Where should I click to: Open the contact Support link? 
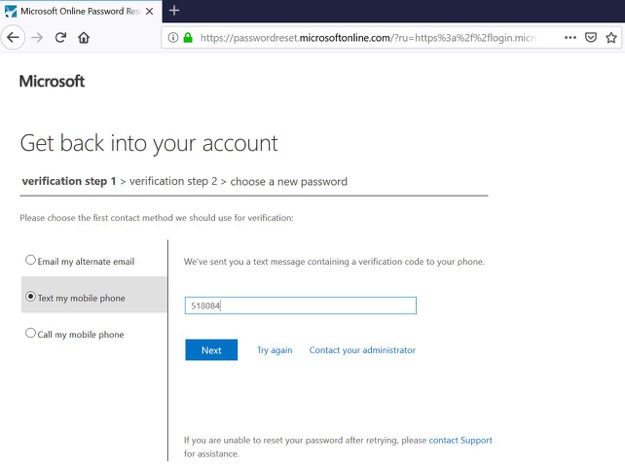(x=460, y=440)
